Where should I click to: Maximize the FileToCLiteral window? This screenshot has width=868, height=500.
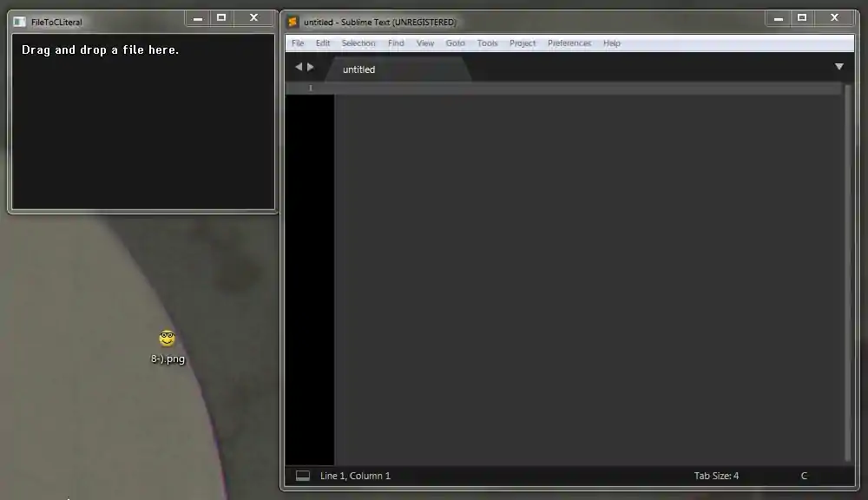coord(221,18)
